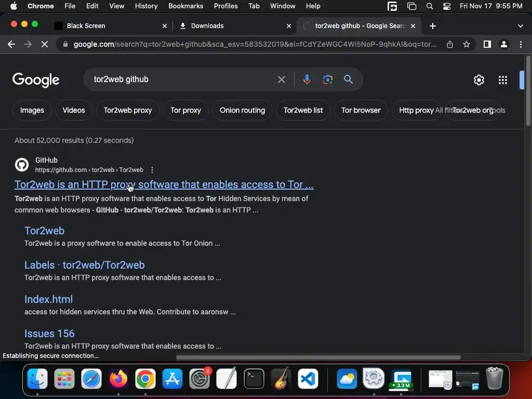Clear the Google search box with X

click(281, 79)
